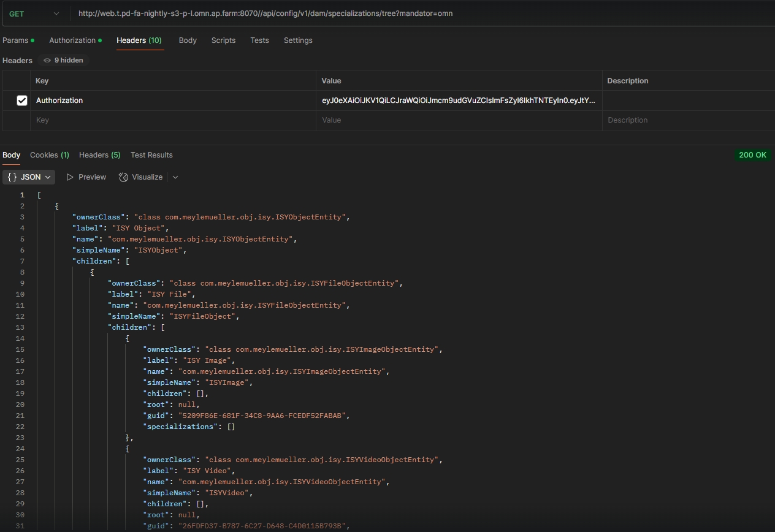Click the 200 OK status badge
The width and height of the screenshot is (775, 532).
[x=752, y=155]
